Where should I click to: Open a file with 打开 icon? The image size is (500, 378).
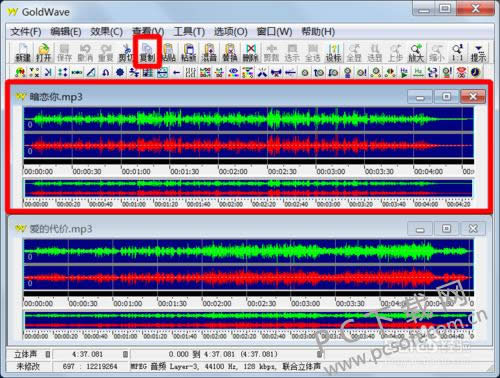point(44,53)
